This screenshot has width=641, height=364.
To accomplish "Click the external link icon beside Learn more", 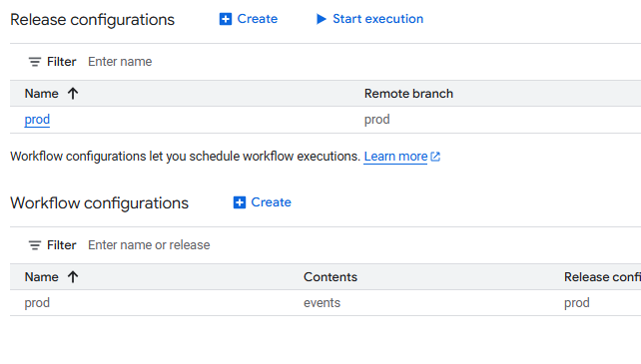I will pyautogui.click(x=435, y=157).
